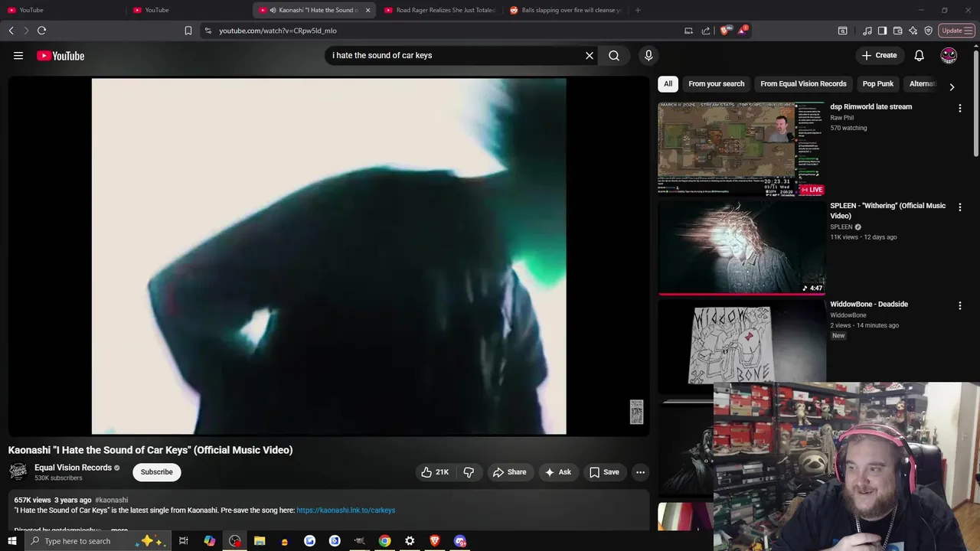Screen dimensions: 980x551
Task: Open the dsp Rimworld live thumbnail
Action: (741, 148)
